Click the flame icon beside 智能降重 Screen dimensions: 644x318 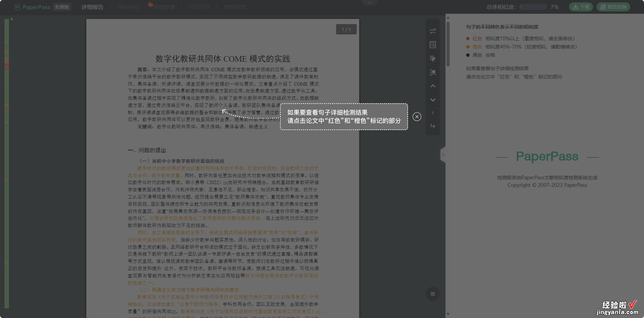150,4
